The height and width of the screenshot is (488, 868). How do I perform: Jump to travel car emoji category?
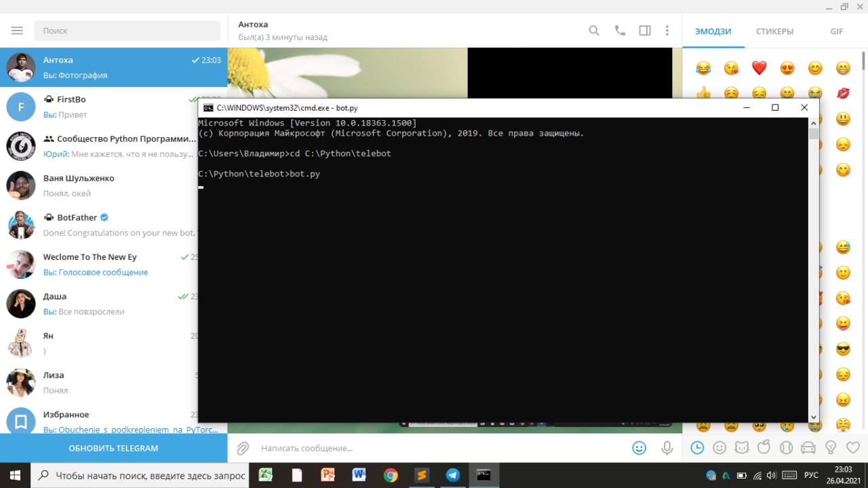(x=808, y=447)
